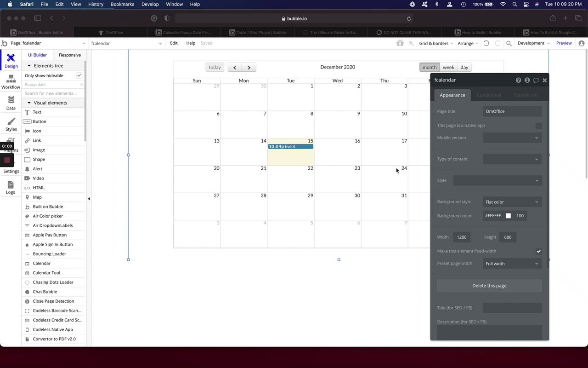The image size is (588, 368).
Task: Open the gift icon in toolbar
Action: 400,43
